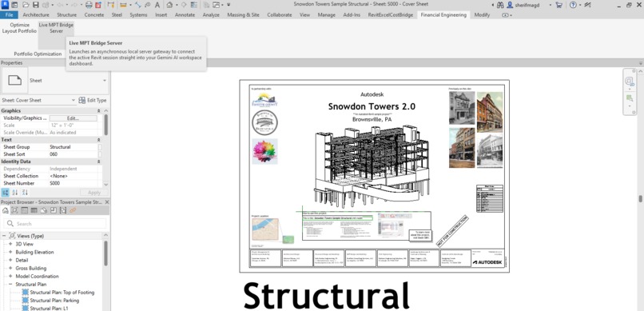Click the Apply button in Properties
Image resolution: width=644 pixels, height=311 pixels.
click(x=94, y=192)
